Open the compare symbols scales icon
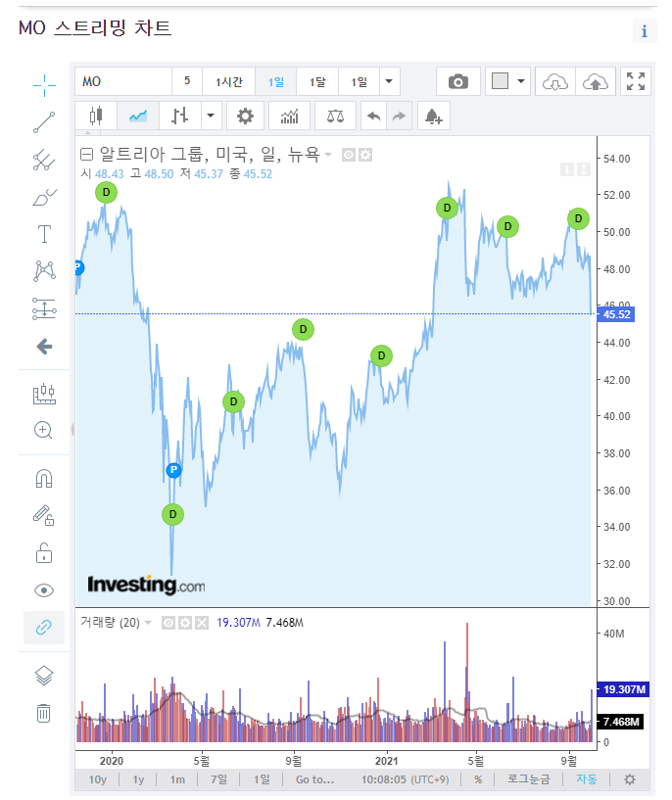 [335, 116]
